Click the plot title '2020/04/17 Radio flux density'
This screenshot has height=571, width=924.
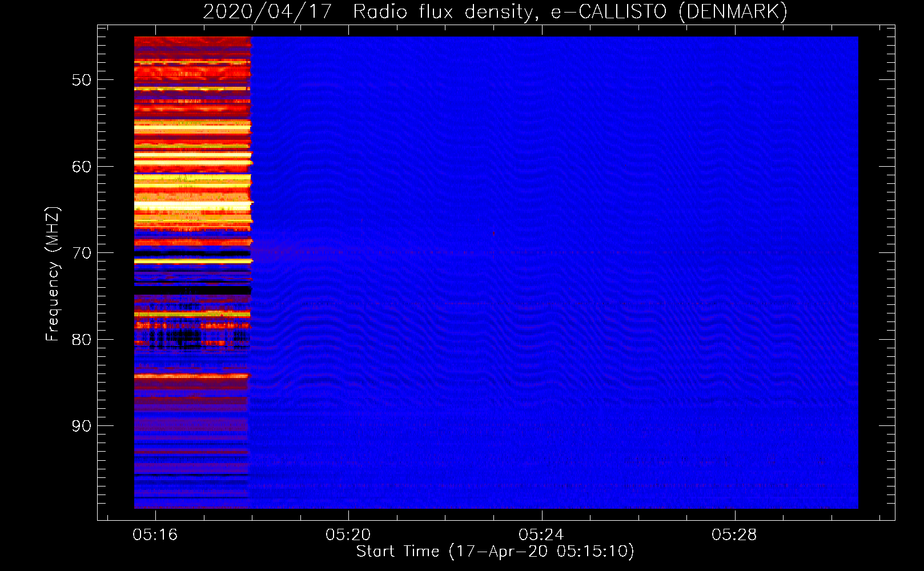click(x=370, y=11)
